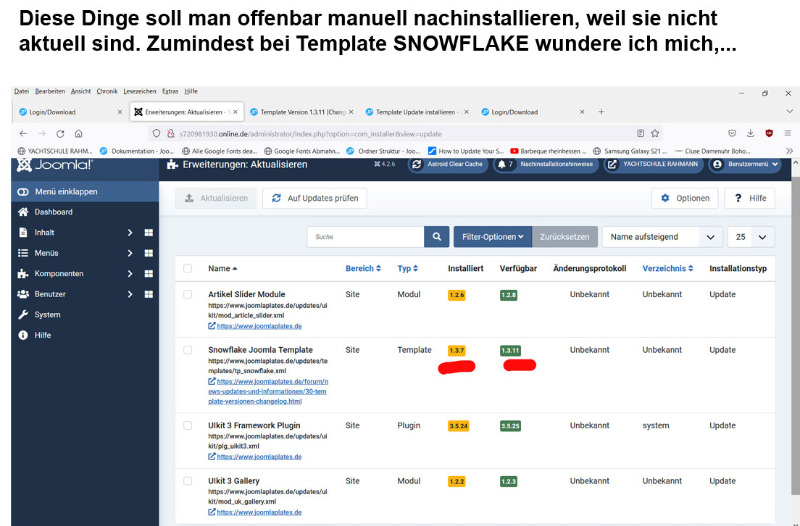Open Menüs dashboard grid icon

148,253
